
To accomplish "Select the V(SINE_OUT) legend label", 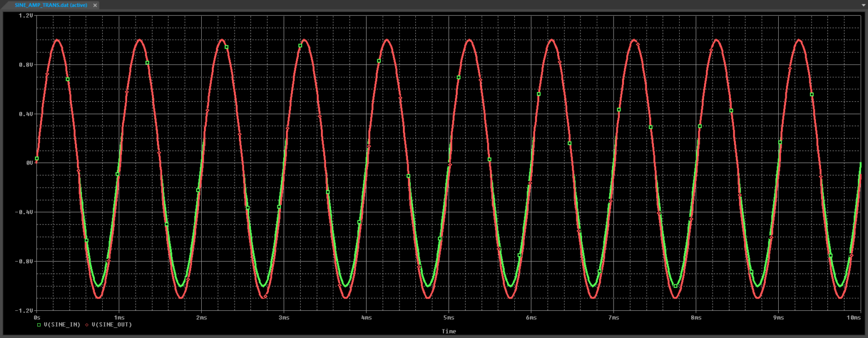I will click(113, 325).
